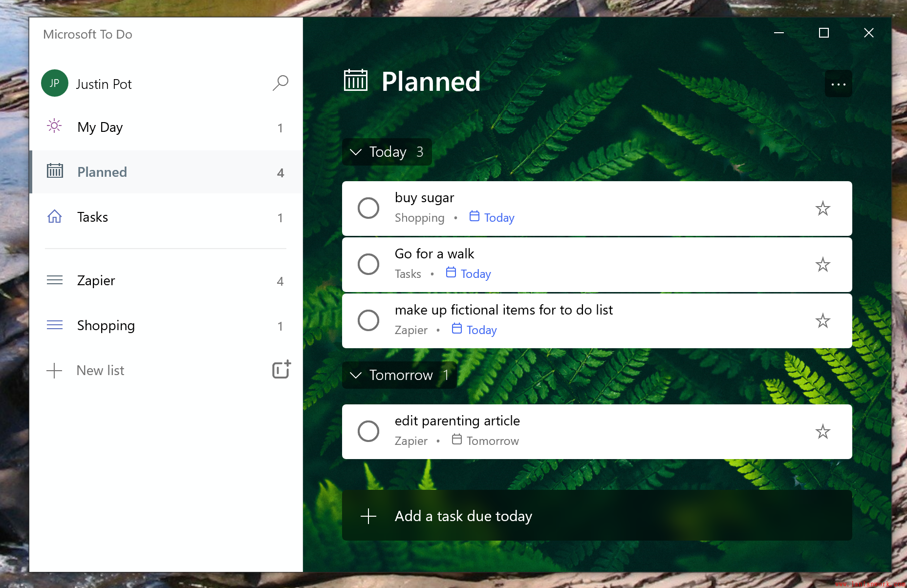Collapse the Today group
This screenshot has width=907, height=588.
(x=356, y=152)
